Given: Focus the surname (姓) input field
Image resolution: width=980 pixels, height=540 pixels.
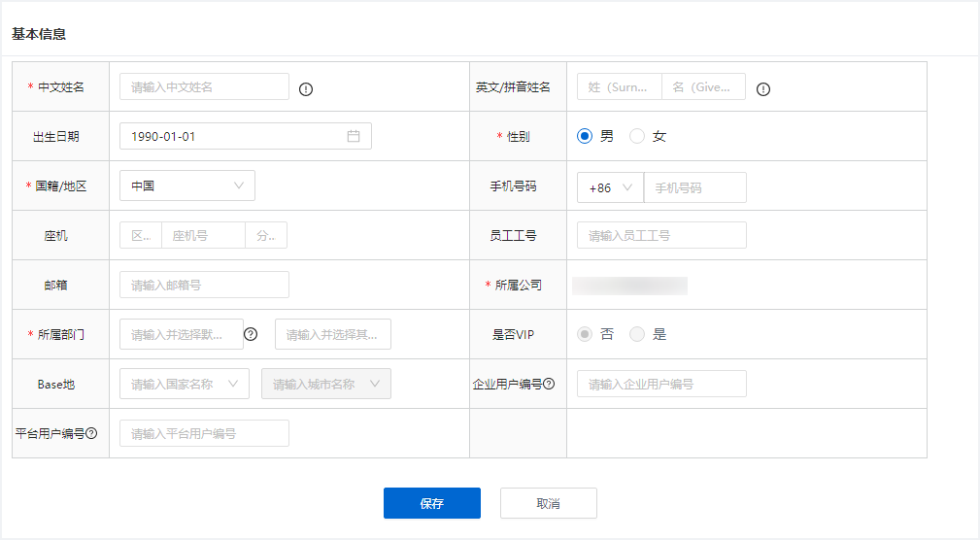Looking at the screenshot, I should [x=619, y=86].
